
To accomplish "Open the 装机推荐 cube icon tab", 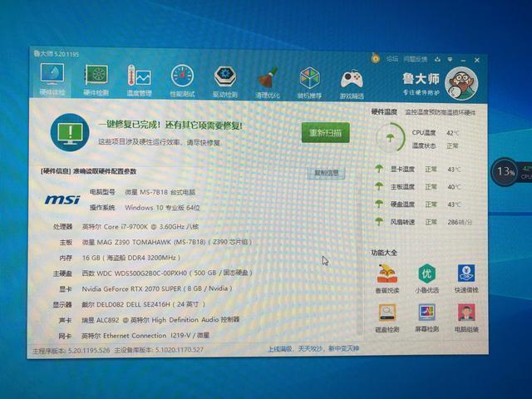I will (x=309, y=83).
